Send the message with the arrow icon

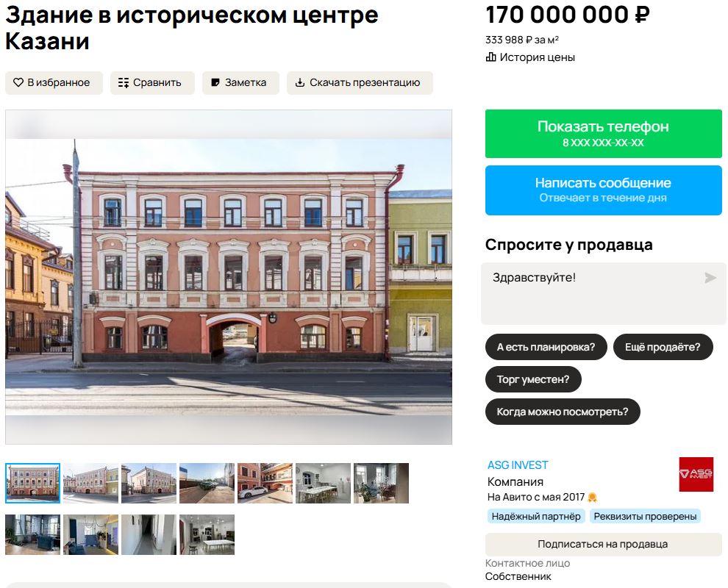710,278
